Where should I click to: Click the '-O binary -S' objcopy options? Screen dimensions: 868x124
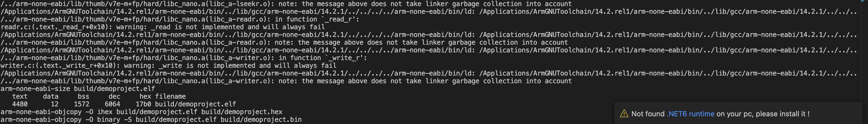click(108, 120)
